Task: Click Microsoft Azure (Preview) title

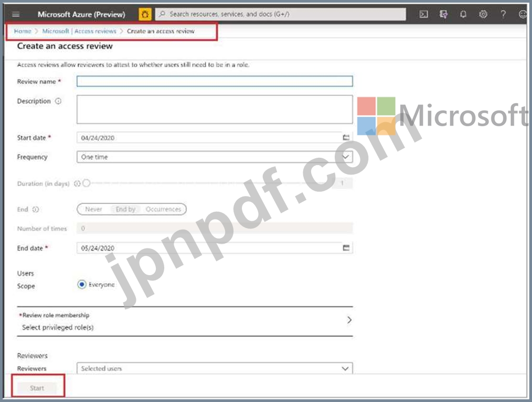Action: tap(81, 14)
